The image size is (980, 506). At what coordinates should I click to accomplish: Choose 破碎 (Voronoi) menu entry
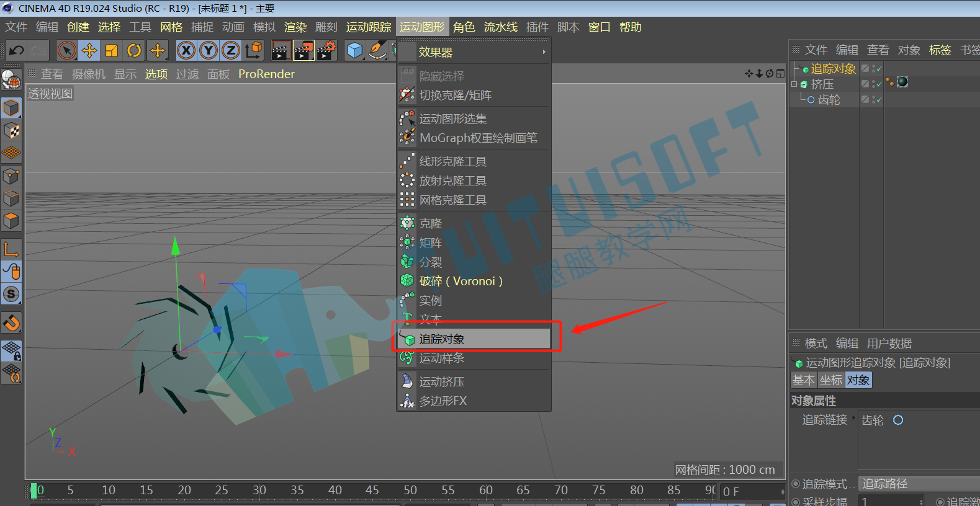pyautogui.click(x=474, y=281)
